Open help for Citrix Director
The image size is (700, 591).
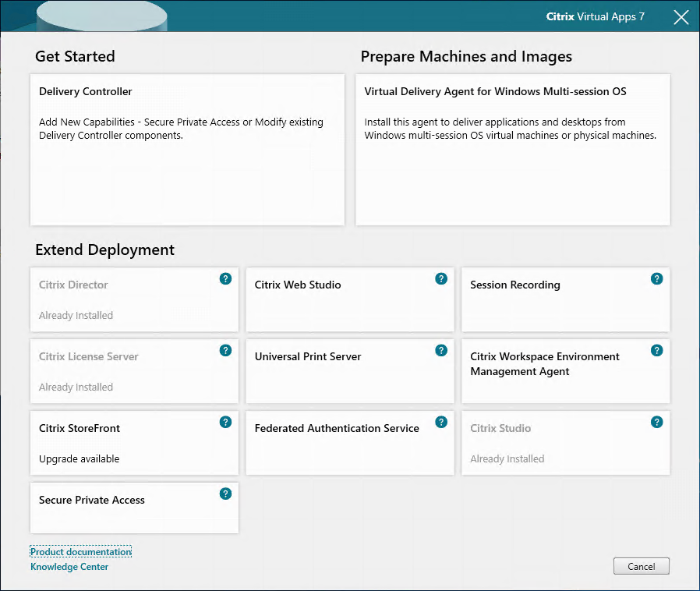(225, 279)
